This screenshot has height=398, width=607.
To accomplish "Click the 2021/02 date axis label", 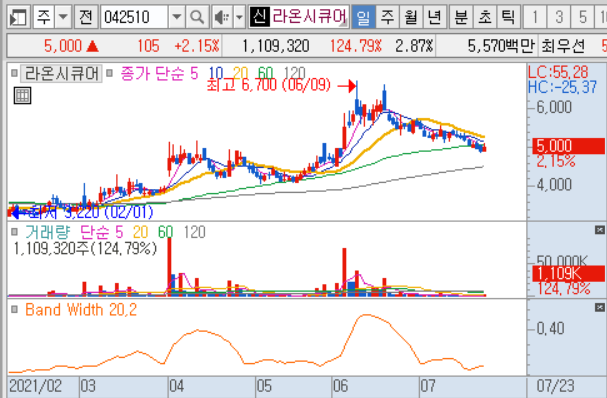I will pos(35,386).
